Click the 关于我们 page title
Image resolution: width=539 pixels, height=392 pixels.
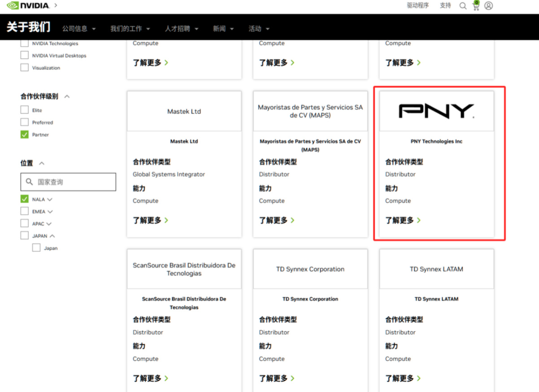[x=28, y=27]
